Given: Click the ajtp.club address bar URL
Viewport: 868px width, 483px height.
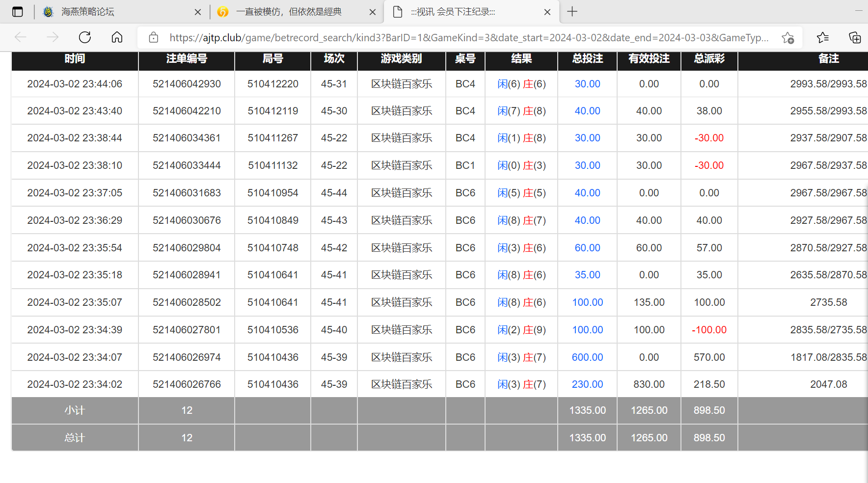Looking at the screenshot, I should pyautogui.click(x=469, y=38).
